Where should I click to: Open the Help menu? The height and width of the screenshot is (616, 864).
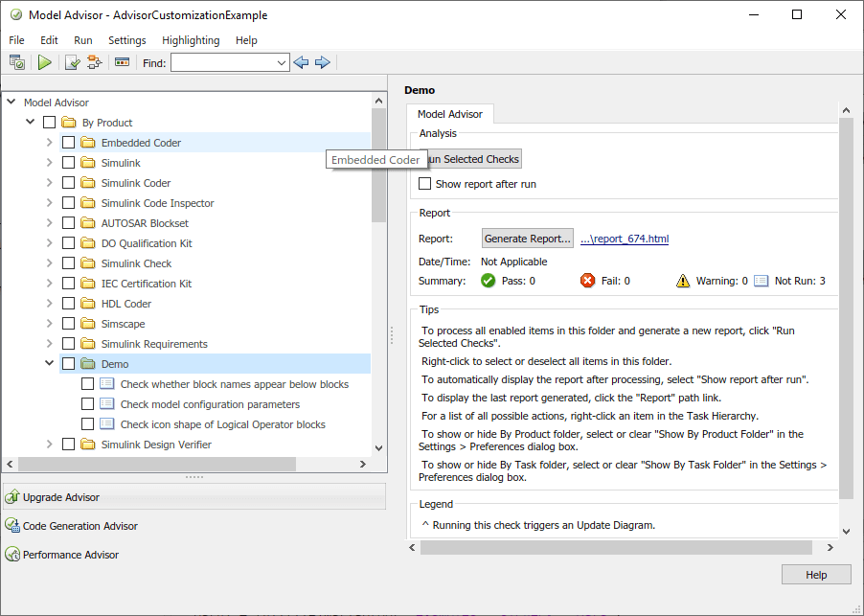[x=246, y=40]
